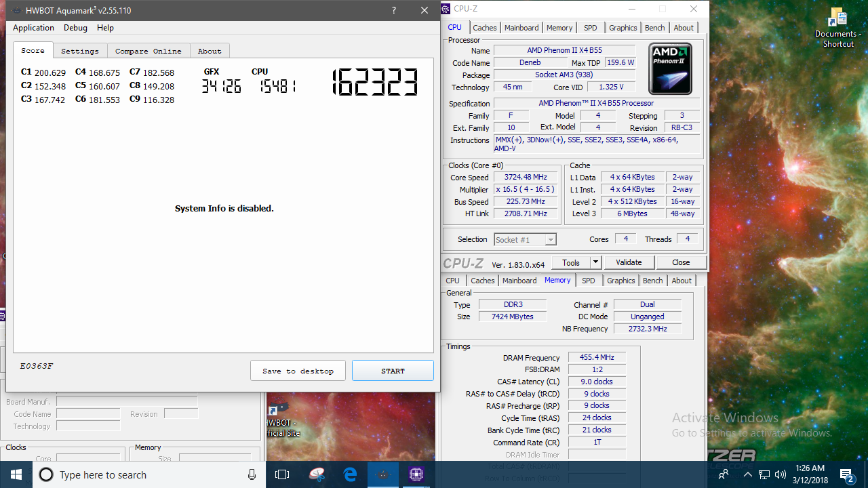Open the Socket #1 selection dropdown
Viewport: 868px width, 488px height.
point(526,239)
